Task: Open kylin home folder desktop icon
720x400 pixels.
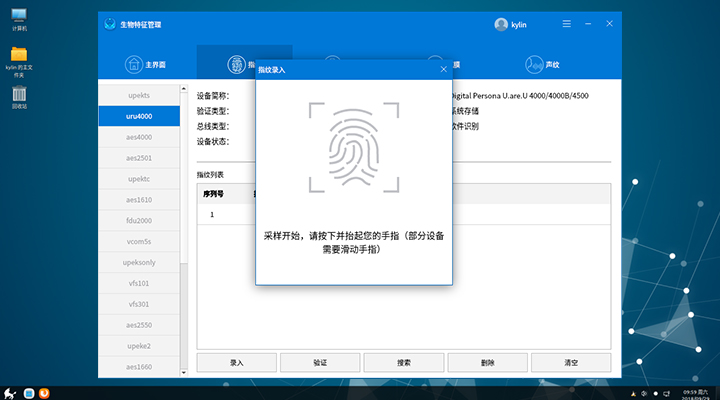Action: point(19,62)
